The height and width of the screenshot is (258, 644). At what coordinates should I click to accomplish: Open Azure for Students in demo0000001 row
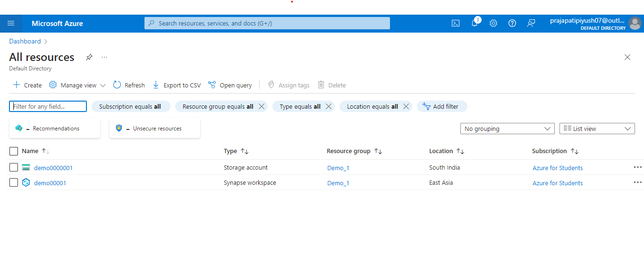tap(558, 168)
